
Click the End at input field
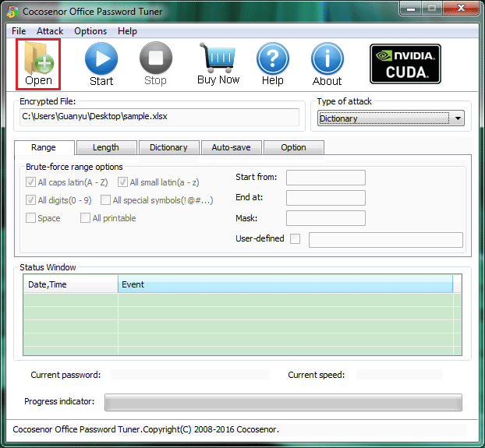click(326, 198)
